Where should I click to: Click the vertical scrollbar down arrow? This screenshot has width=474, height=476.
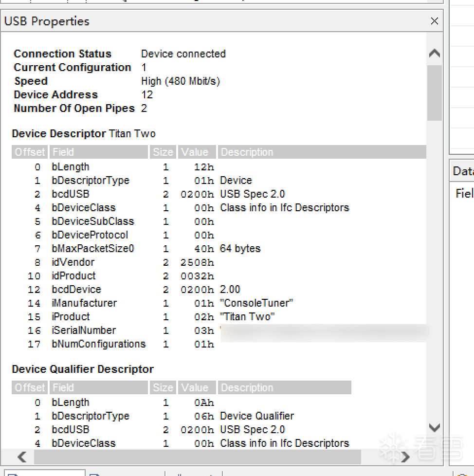[435, 427]
